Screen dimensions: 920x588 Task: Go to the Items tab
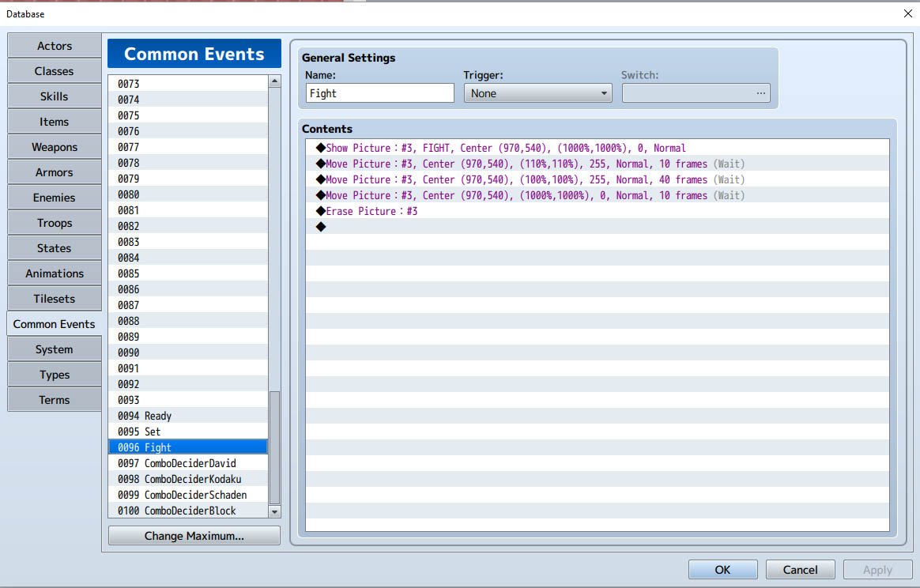(54, 122)
